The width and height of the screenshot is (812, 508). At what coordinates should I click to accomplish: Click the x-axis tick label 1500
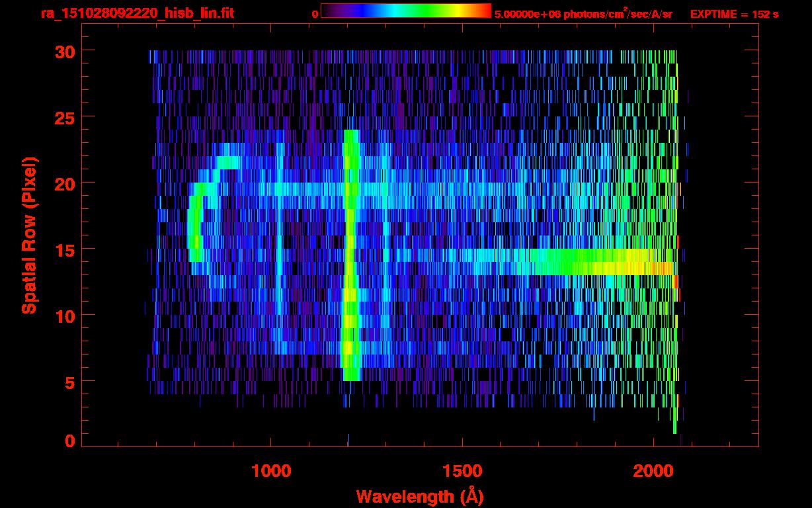462,470
